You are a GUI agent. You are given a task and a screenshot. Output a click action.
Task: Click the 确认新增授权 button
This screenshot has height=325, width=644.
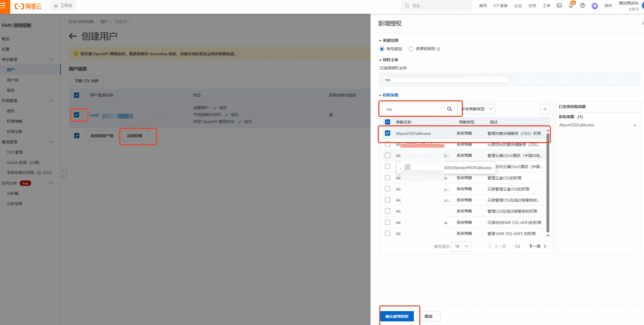coord(397,316)
